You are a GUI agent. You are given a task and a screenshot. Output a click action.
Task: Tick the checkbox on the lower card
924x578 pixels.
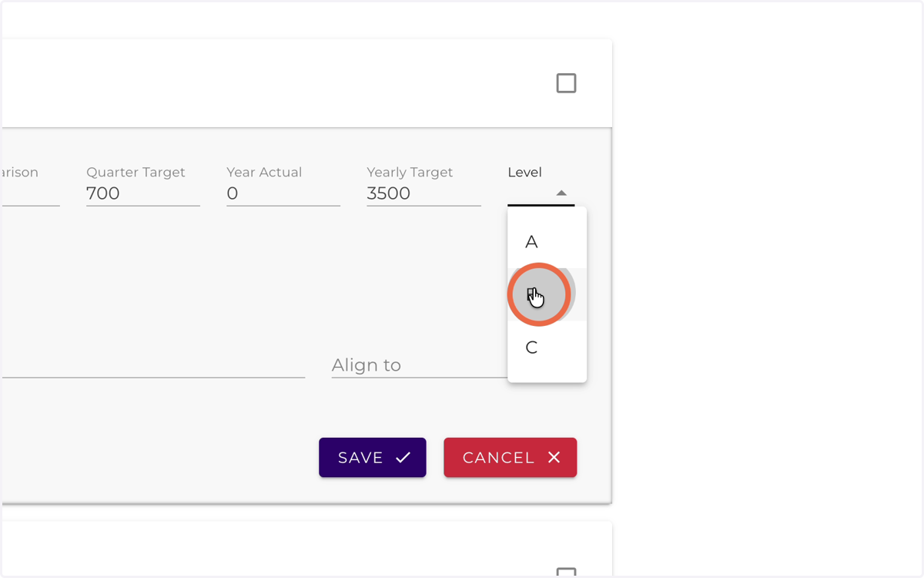(566, 573)
